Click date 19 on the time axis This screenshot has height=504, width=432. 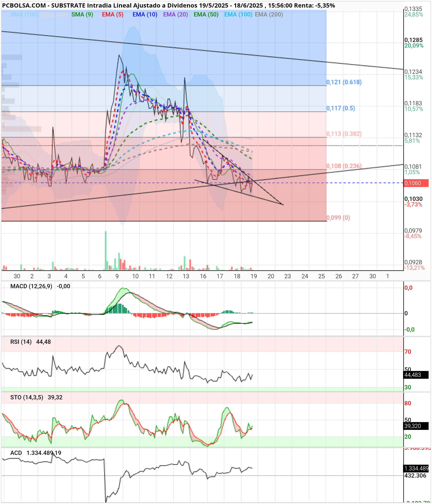[254, 276]
